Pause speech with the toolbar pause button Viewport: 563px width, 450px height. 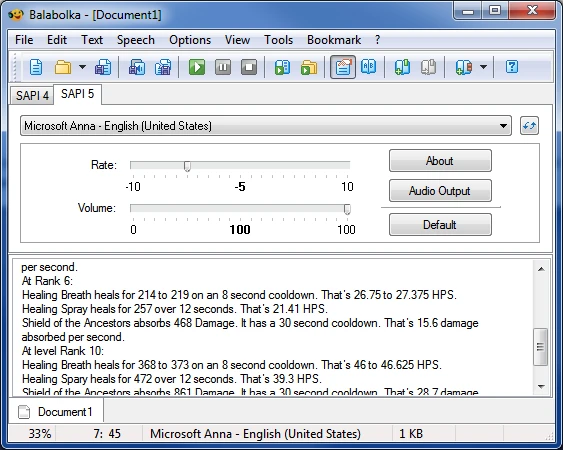click(x=223, y=67)
